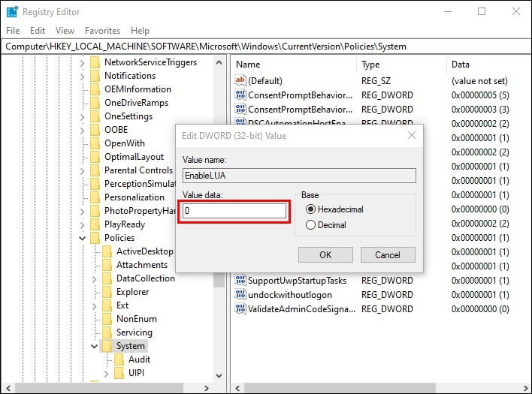Expand the UIPI key

pos(106,373)
